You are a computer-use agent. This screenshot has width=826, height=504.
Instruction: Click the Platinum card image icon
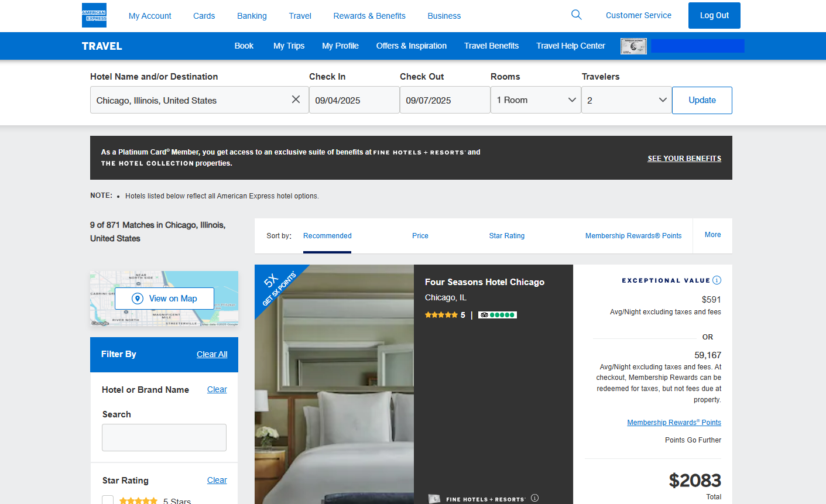633,46
